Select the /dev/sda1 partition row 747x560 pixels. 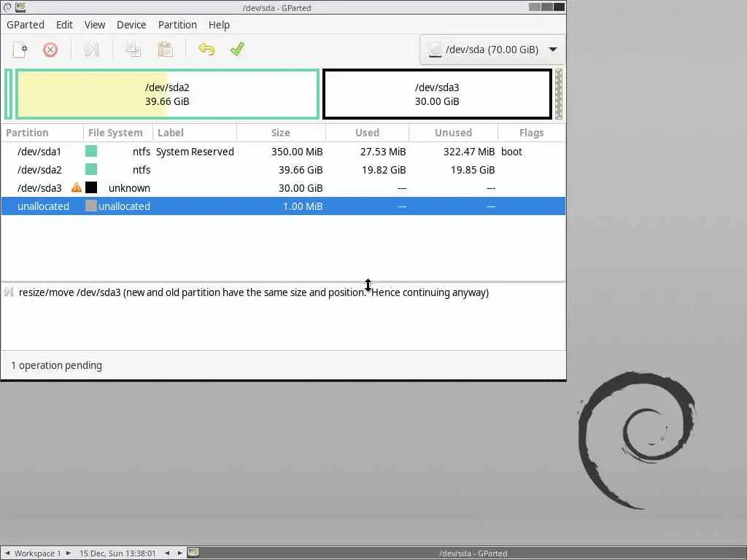pos(283,152)
